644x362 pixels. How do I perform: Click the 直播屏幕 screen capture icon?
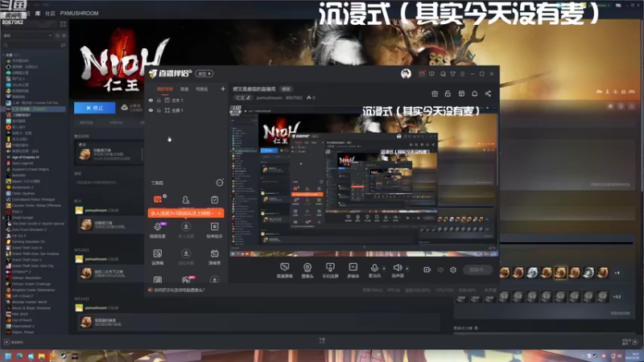(284, 270)
